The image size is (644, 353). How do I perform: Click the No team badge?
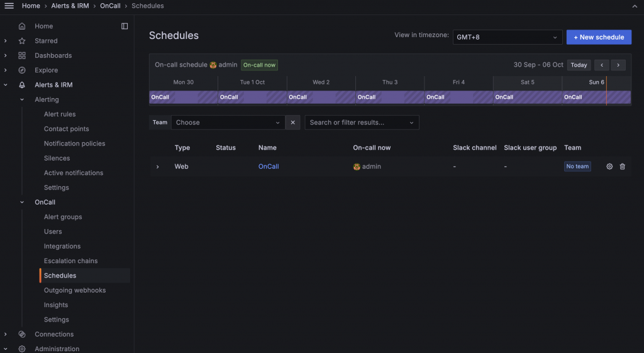pyautogui.click(x=577, y=166)
